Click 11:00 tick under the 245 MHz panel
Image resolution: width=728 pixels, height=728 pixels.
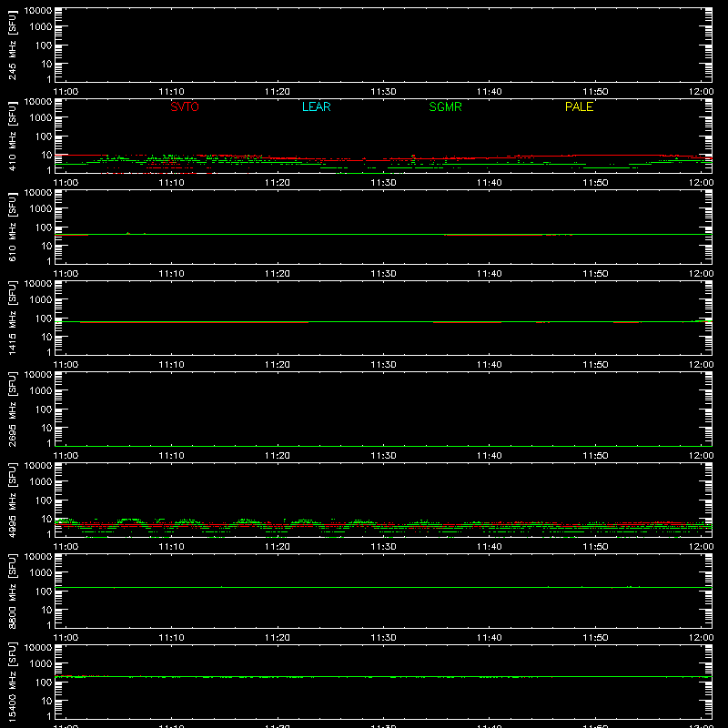66,92
